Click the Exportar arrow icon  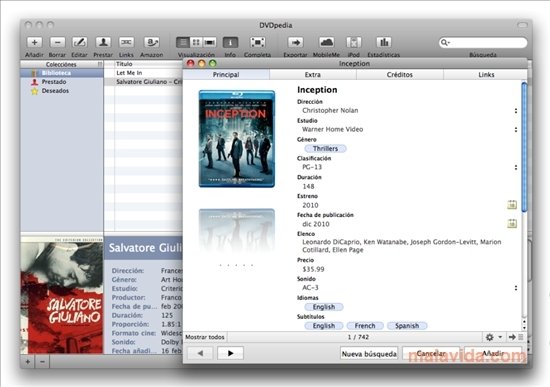click(x=295, y=43)
